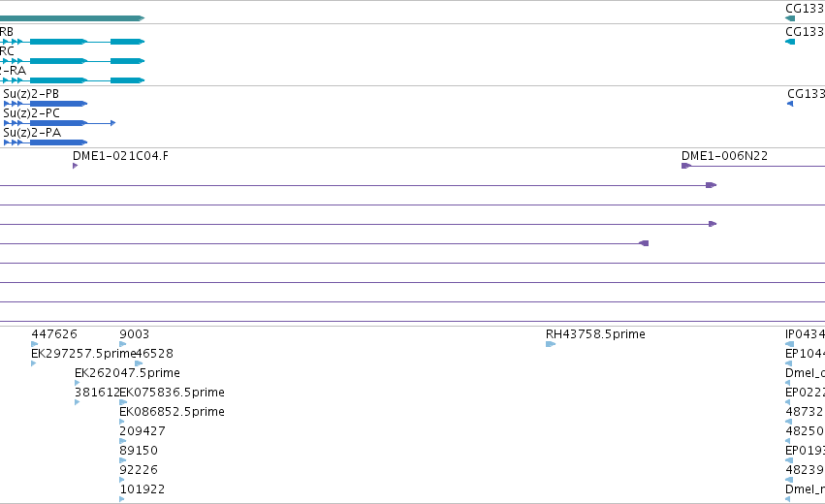Click the EK262047.5prime label
Image resolution: width=825 pixels, height=504 pixels.
coord(127,373)
